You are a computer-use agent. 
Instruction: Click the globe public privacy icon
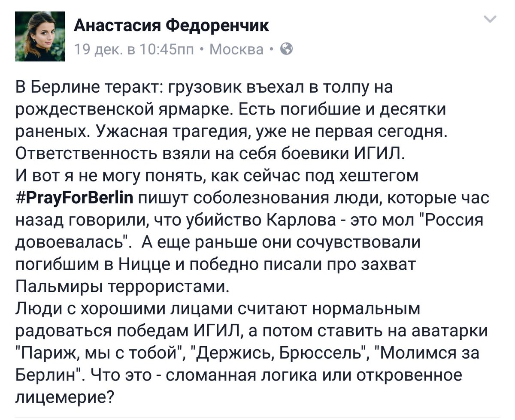coord(286,50)
